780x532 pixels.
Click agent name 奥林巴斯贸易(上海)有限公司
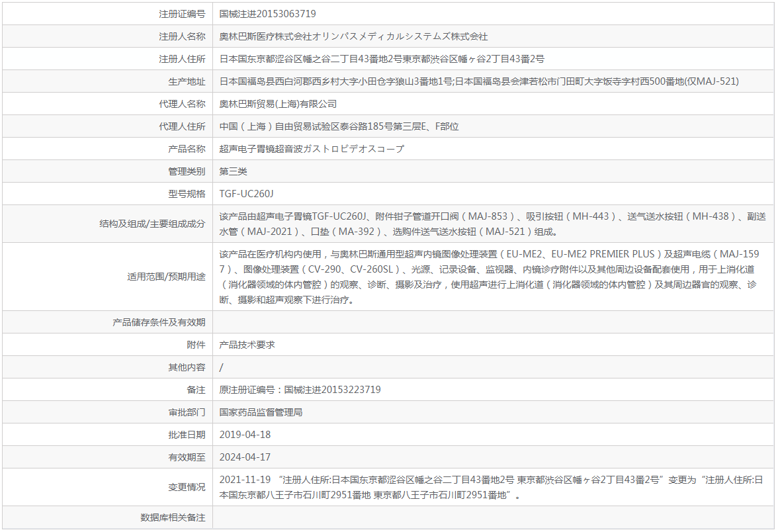[x=278, y=104]
